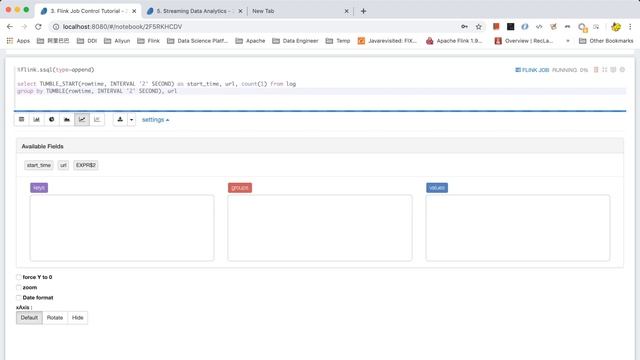The image size is (640, 360).
Task: Click inside the values drop box
Action: [x=518, y=228]
